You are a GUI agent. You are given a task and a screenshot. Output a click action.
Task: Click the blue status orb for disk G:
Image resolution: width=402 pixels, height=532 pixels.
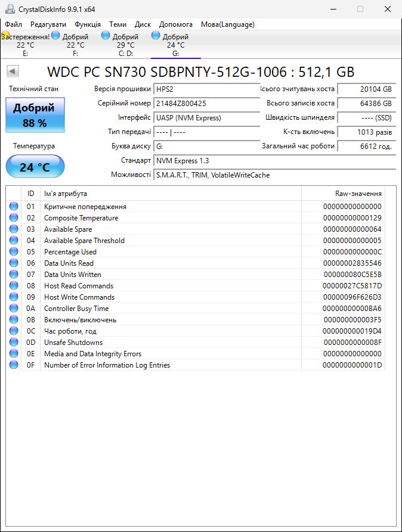(156, 35)
